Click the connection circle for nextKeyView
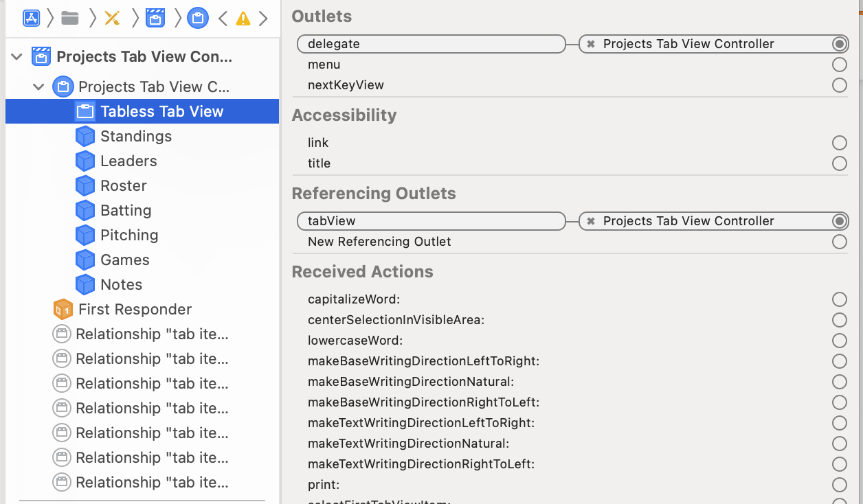 click(x=839, y=85)
